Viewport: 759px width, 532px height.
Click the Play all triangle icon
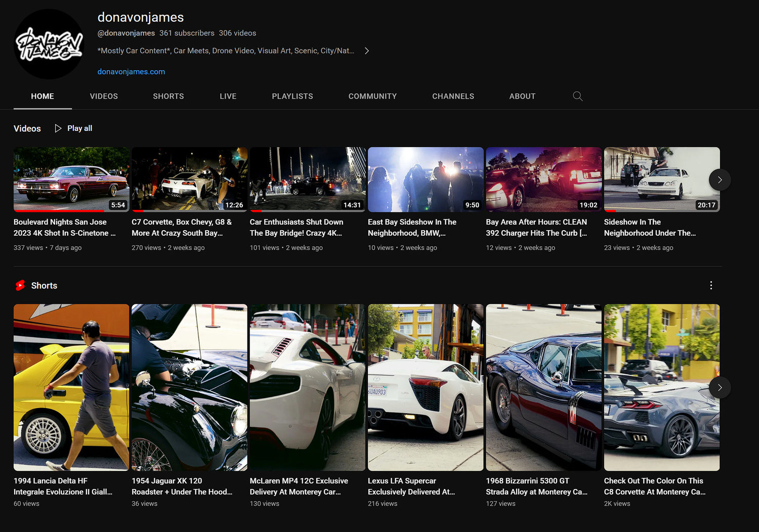click(x=58, y=128)
